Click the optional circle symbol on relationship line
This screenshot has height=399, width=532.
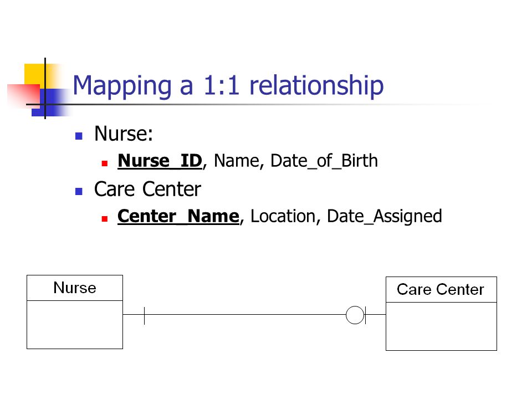[355, 315]
